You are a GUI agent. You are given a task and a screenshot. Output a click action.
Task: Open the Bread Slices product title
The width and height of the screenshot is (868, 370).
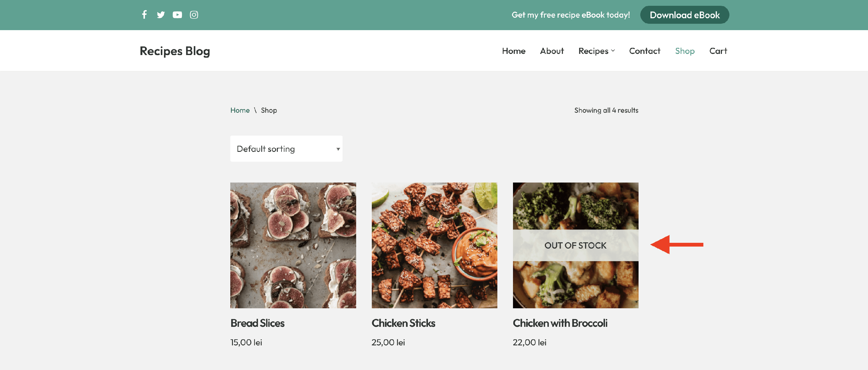[x=258, y=323]
